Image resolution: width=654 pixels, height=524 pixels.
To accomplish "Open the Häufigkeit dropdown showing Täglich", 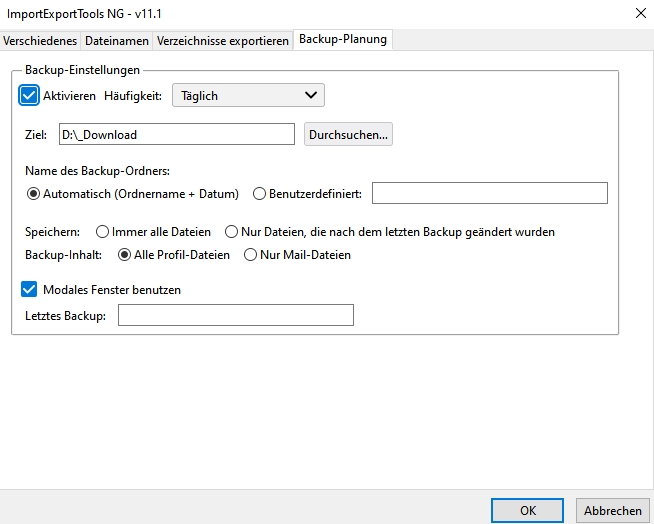I will click(248, 96).
